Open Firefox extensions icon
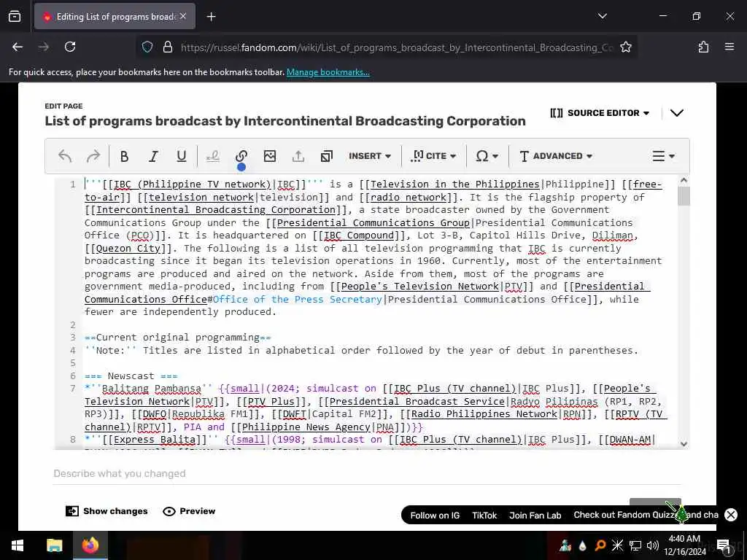The height and width of the screenshot is (560, 747). [703, 47]
